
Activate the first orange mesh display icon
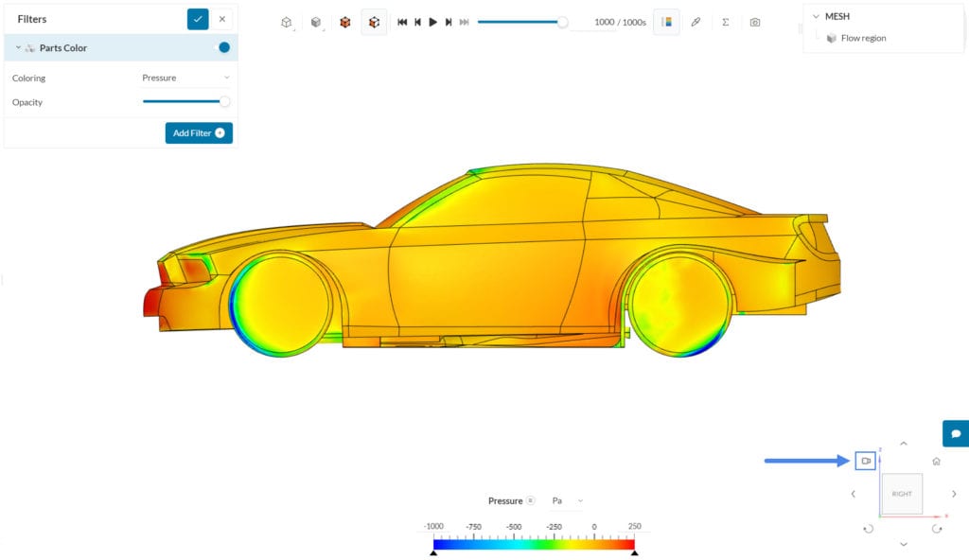click(345, 21)
